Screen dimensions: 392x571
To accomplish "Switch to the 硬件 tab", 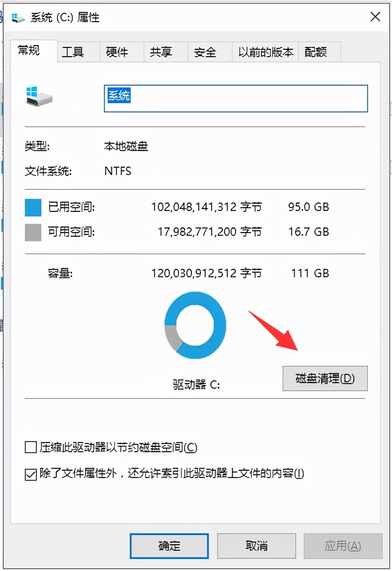I will tap(117, 52).
